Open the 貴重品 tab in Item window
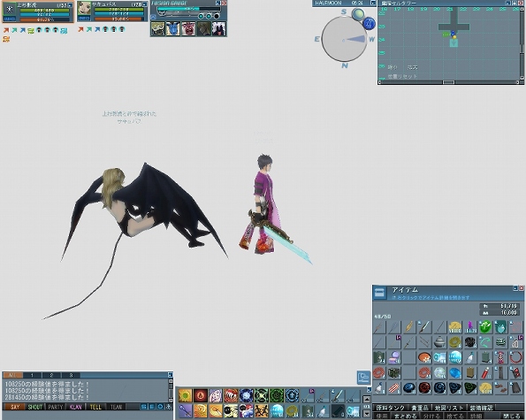 click(420, 408)
